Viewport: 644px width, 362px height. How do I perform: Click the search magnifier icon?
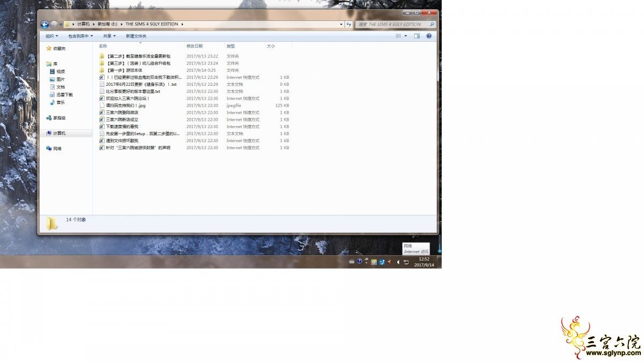pyautogui.click(x=432, y=24)
